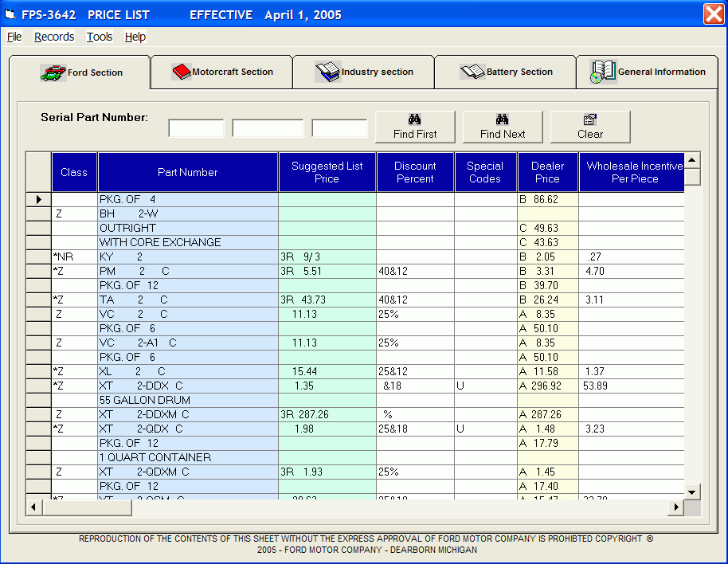Click the Wholesale Incentive Per Piece header
Screen dimensions: 728x564
632,172
